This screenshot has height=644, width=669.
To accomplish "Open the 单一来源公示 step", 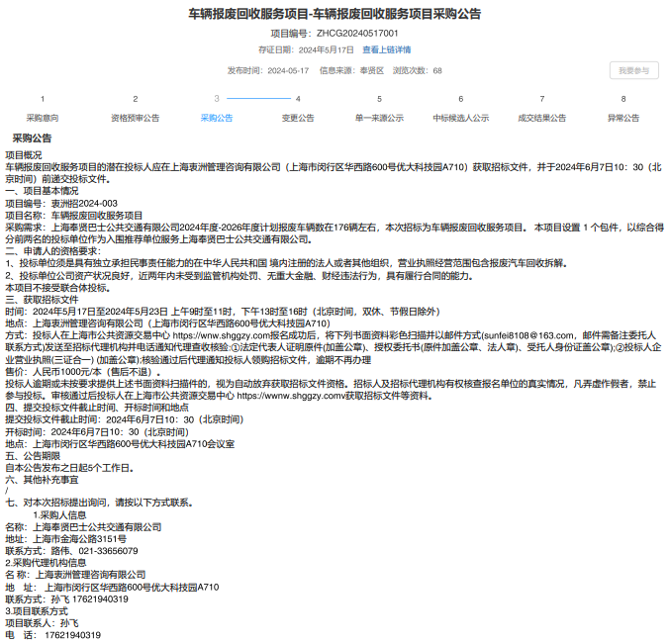I will (x=379, y=117).
